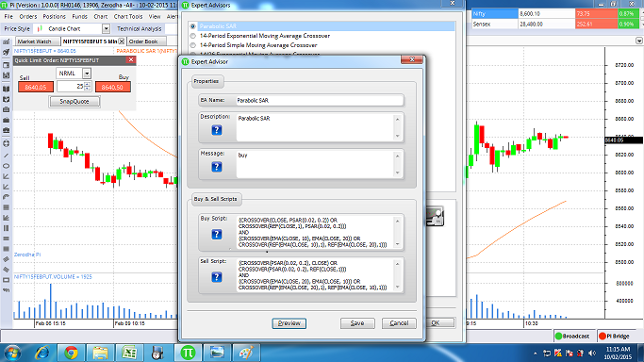Click the Preview button
The image size is (644, 362).
tap(289, 323)
